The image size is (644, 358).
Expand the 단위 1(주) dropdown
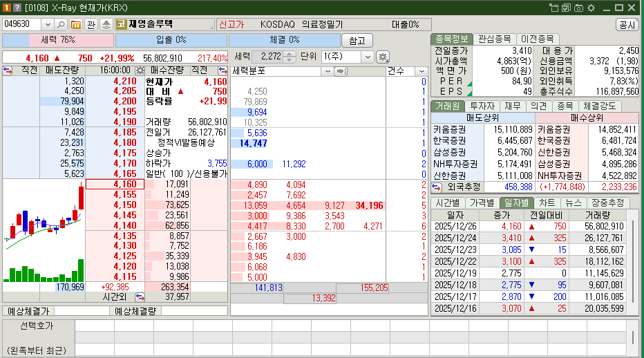click(368, 57)
